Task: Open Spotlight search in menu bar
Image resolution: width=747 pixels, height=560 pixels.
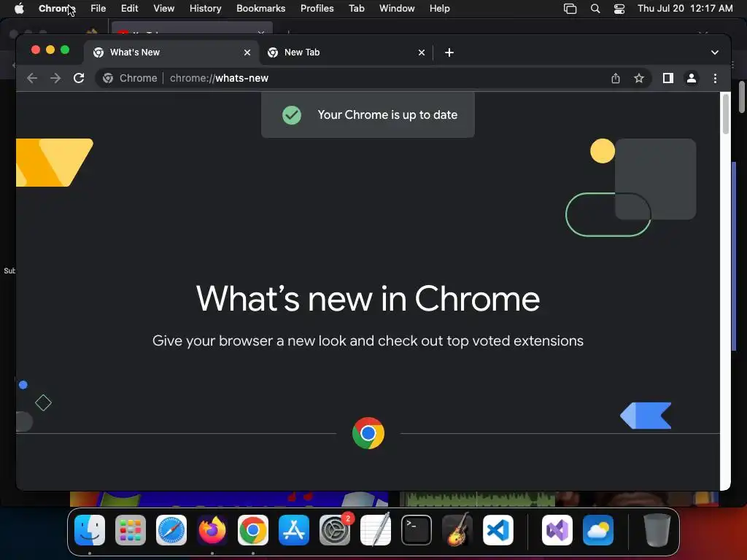Action: coord(595,9)
